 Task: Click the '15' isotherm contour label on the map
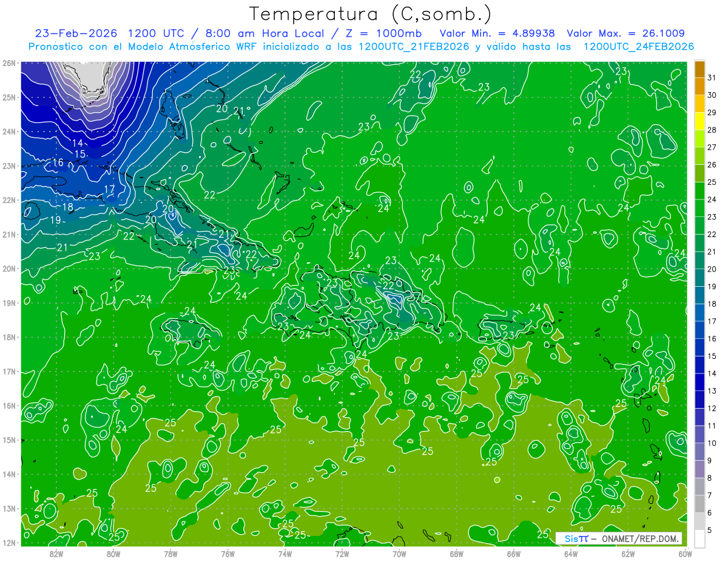tap(80, 154)
